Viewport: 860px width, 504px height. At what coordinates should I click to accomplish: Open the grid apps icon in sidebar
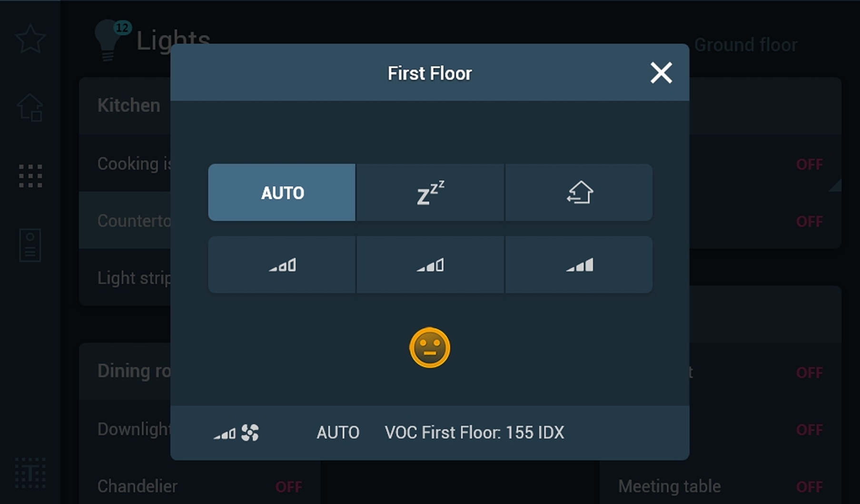(30, 176)
